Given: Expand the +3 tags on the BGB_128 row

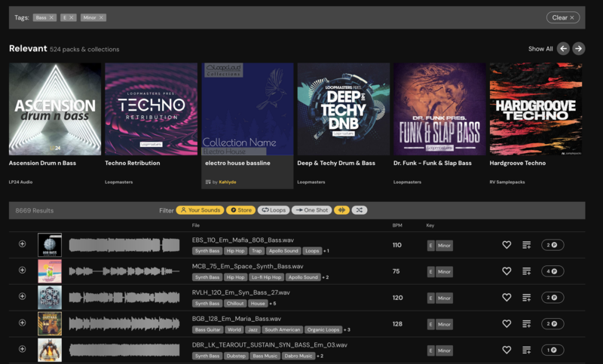Looking at the screenshot, I should click(347, 330).
